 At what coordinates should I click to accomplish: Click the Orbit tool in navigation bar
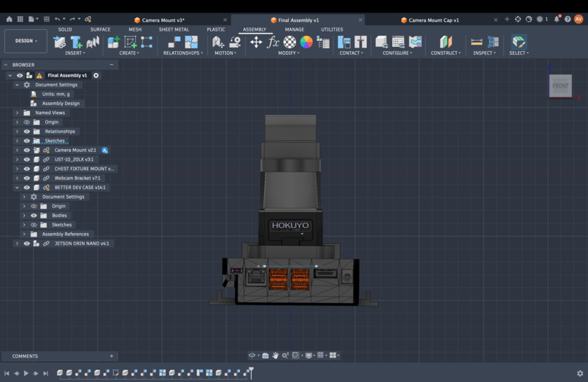click(252, 355)
